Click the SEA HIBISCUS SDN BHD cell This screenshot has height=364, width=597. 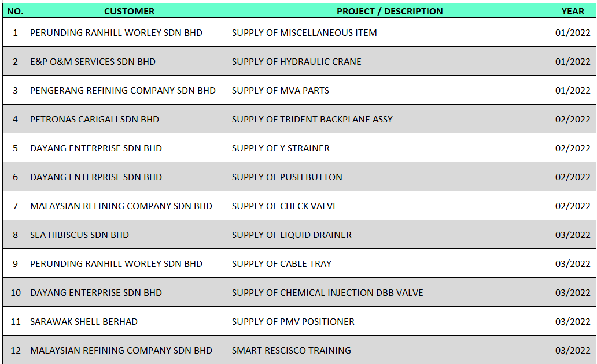tap(80, 235)
